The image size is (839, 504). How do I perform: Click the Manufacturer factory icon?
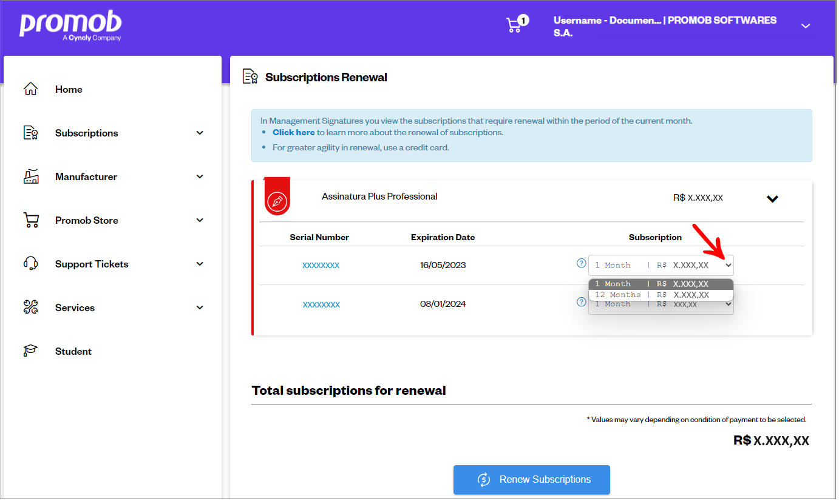pyautogui.click(x=31, y=176)
